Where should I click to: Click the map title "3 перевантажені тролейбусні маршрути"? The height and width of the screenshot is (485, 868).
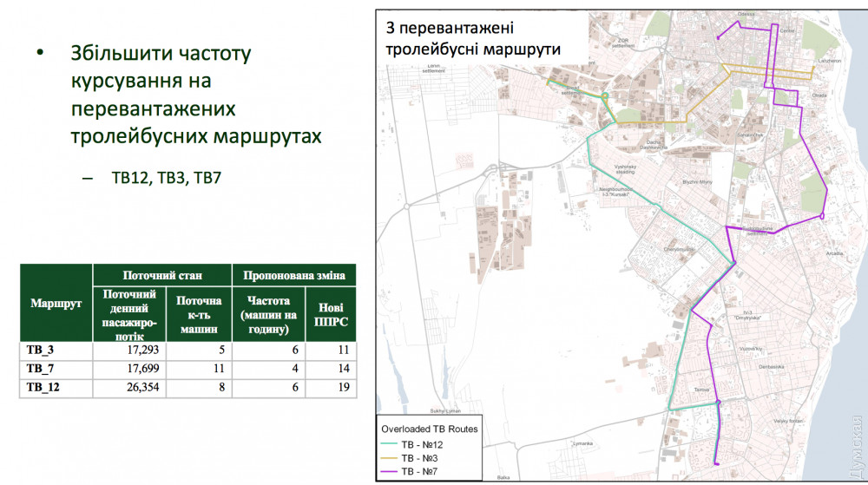coord(473,39)
